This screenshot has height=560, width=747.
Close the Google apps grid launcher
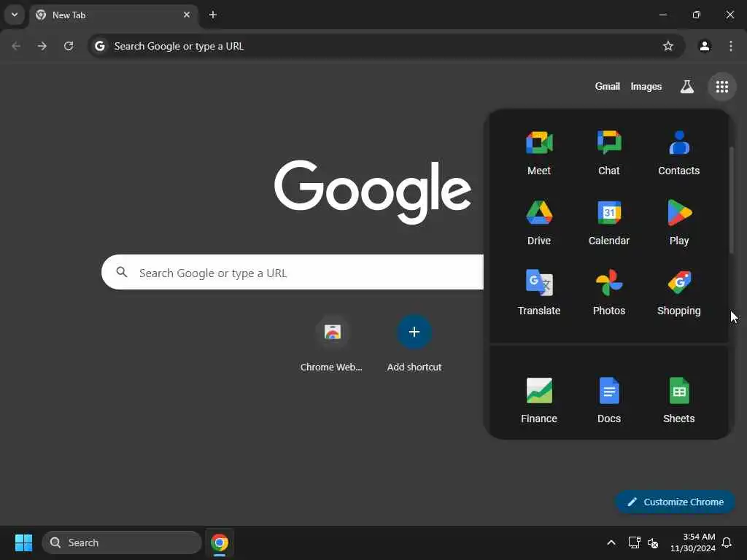[x=721, y=87]
